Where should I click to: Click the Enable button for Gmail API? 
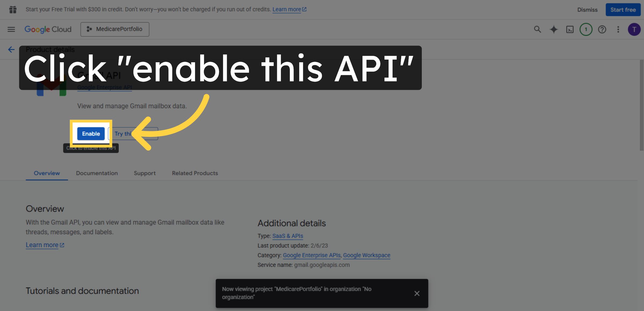pyautogui.click(x=91, y=133)
